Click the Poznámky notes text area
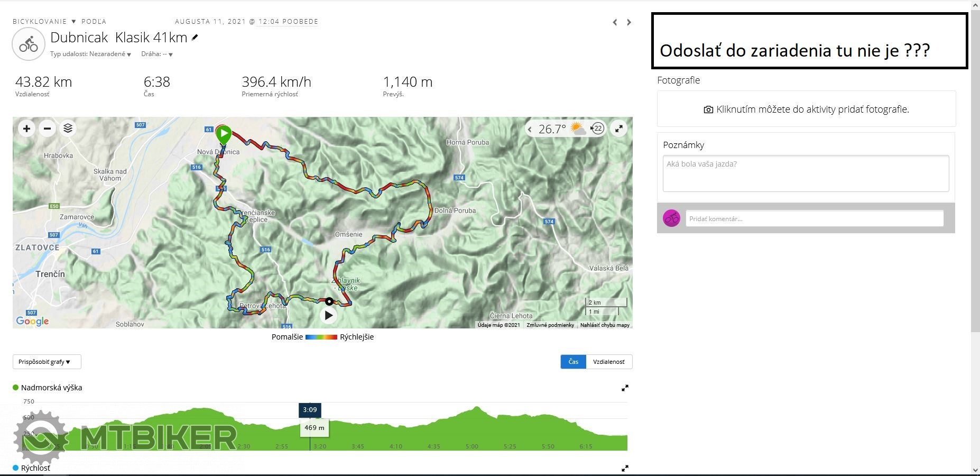 click(806, 173)
